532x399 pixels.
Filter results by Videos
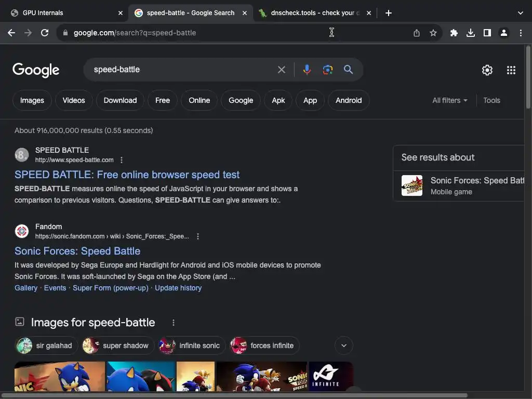click(x=74, y=100)
